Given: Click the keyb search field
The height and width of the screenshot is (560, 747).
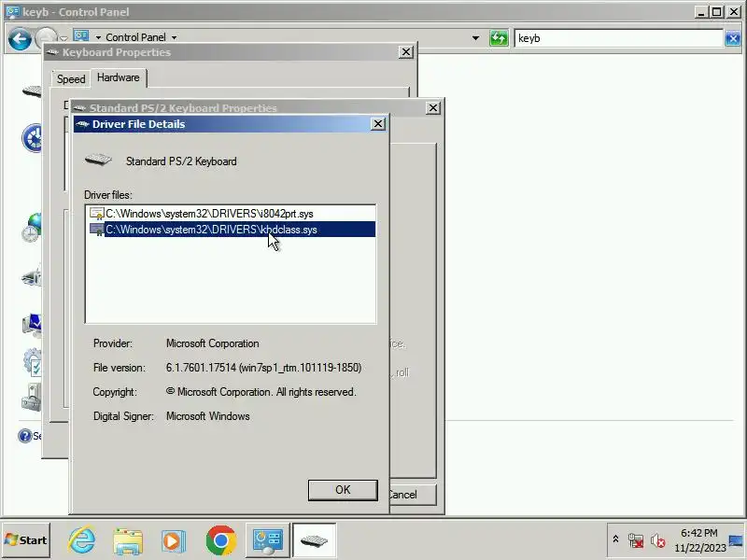Looking at the screenshot, I should coord(618,38).
